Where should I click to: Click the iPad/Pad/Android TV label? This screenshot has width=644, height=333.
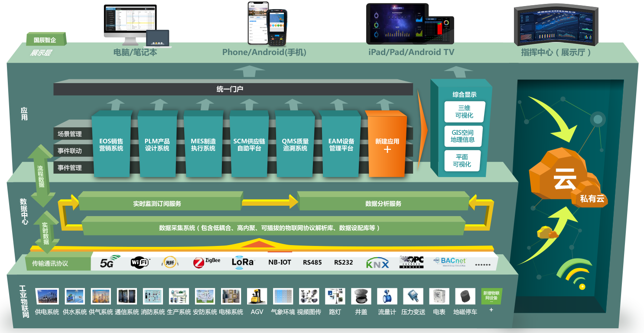click(x=411, y=52)
